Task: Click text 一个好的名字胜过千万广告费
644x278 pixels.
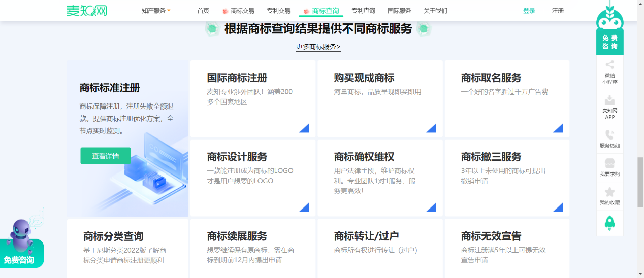Action: [x=504, y=92]
